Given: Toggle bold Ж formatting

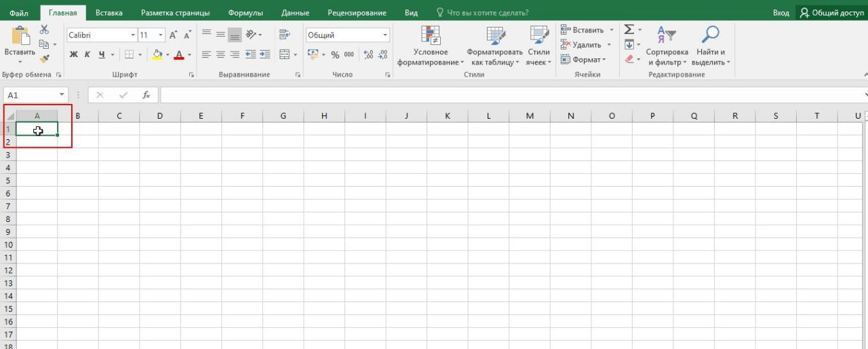Looking at the screenshot, I should pos(73,54).
